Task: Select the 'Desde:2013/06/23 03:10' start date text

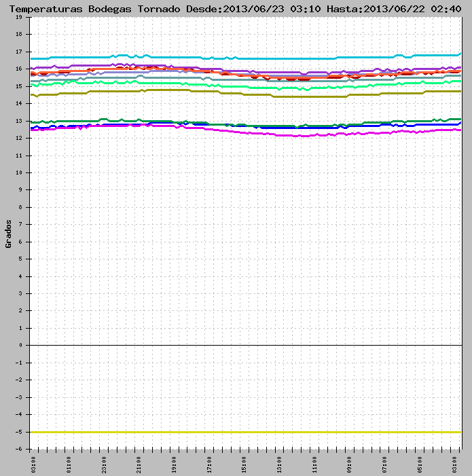Action: (253, 9)
